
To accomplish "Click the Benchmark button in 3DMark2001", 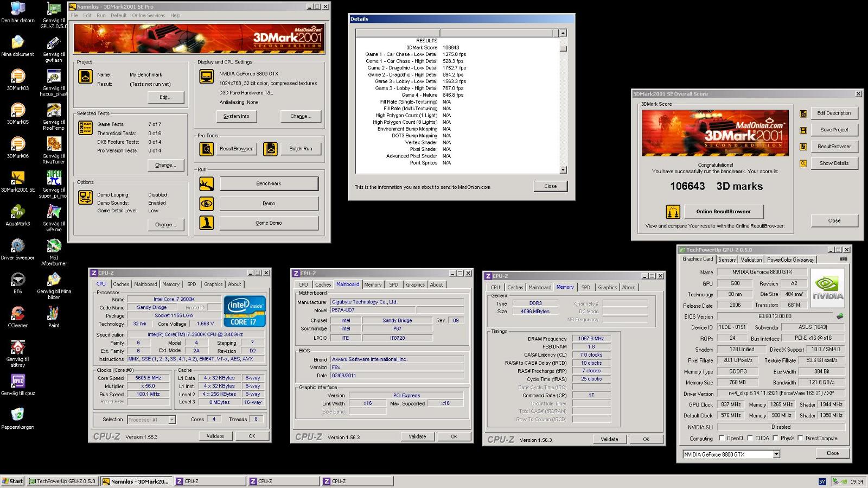I will 269,184.
